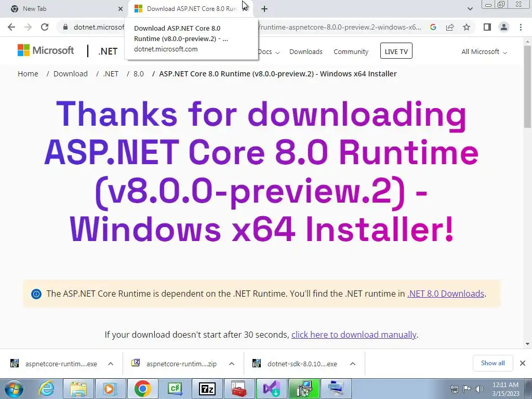Launch Internet Explorer from taskbar
This screenshot has width=532, height=399.
tap(46, 389)
